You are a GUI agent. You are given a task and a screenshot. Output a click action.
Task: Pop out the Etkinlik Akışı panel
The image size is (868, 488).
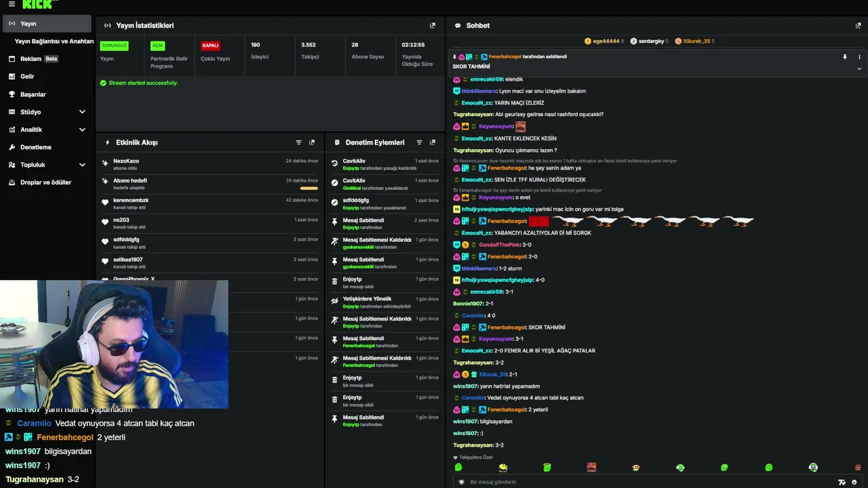pos(312,143)
